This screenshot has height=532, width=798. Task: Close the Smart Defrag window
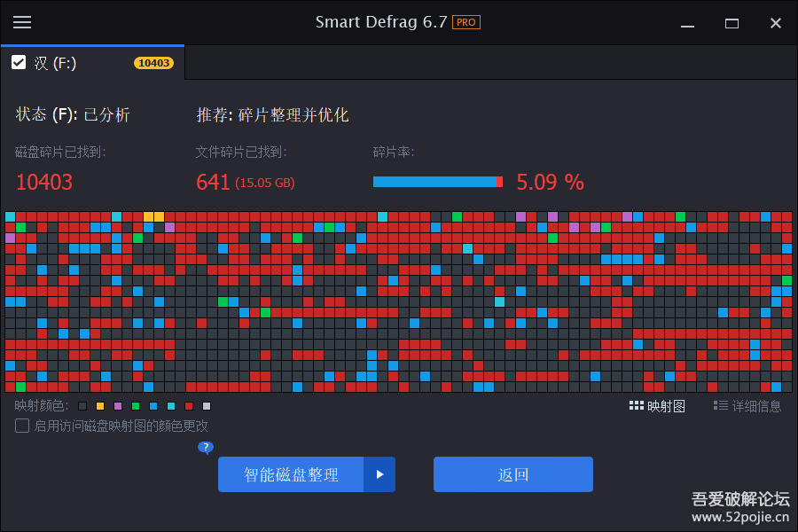[776, 23]
